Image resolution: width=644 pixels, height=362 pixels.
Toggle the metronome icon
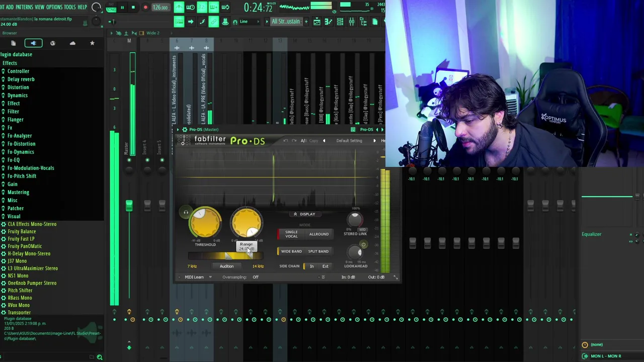click(x=179, y=8)
